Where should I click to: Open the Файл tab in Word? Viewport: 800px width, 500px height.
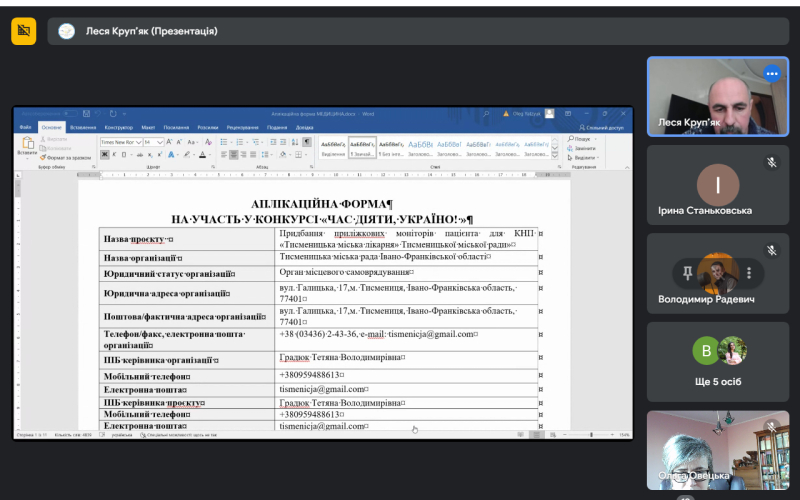coord(26,127)
